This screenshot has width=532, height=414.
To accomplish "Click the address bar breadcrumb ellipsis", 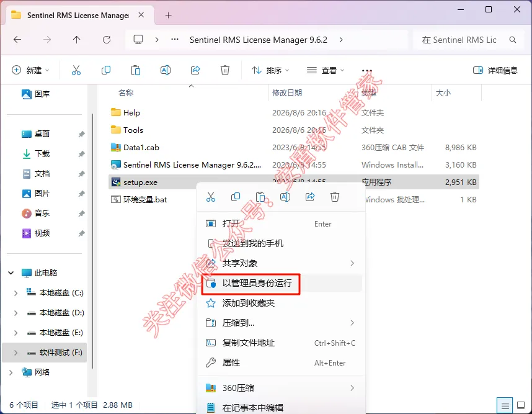I will tap(175, 39).
